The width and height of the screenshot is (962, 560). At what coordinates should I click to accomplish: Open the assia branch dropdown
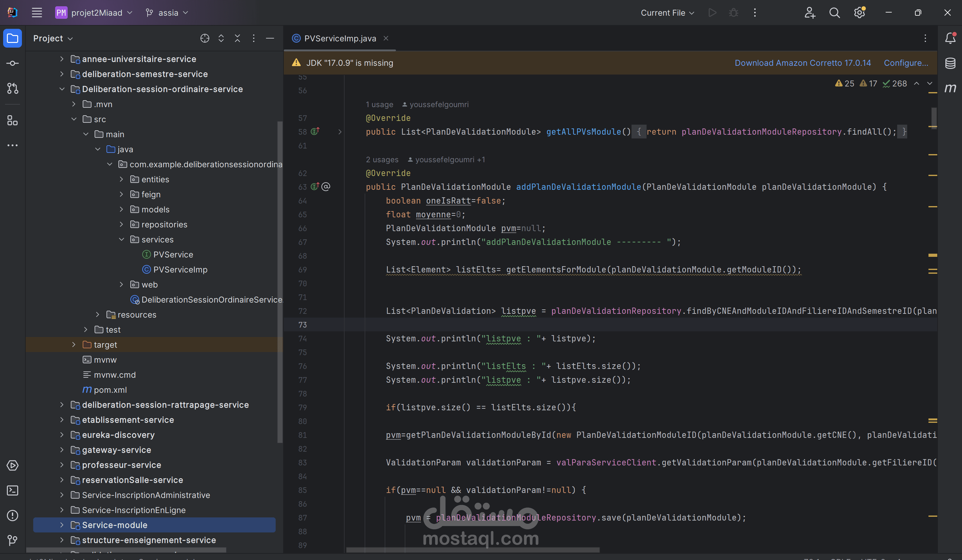tap(167, 13)
